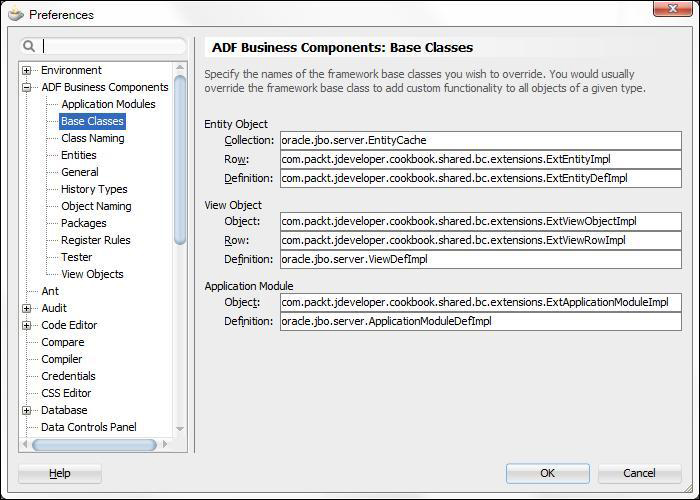Focus the preferences search field
This screenshot has width=700, height=500.
(x=103, y=46)
